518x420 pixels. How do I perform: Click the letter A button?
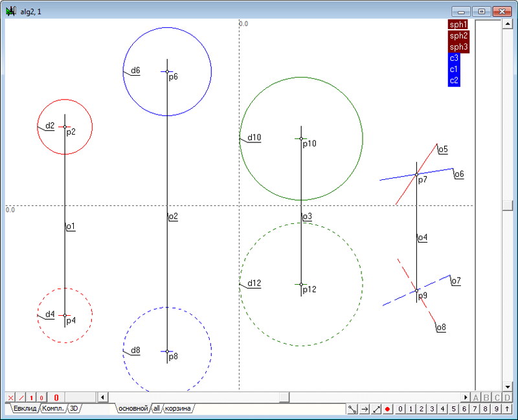[476, 397]
